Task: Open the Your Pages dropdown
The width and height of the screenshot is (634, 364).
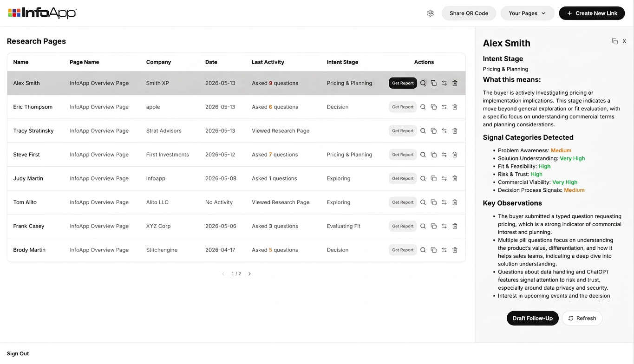Action: 527,13
